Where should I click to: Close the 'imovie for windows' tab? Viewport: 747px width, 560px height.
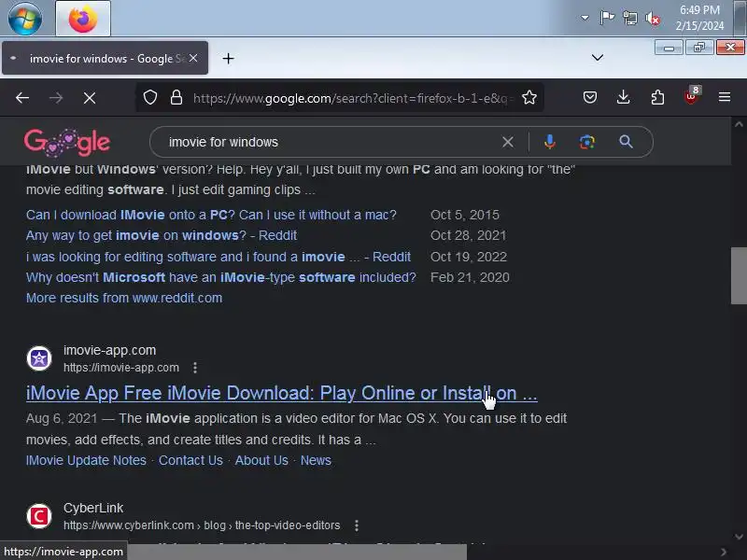coord(193,58)
